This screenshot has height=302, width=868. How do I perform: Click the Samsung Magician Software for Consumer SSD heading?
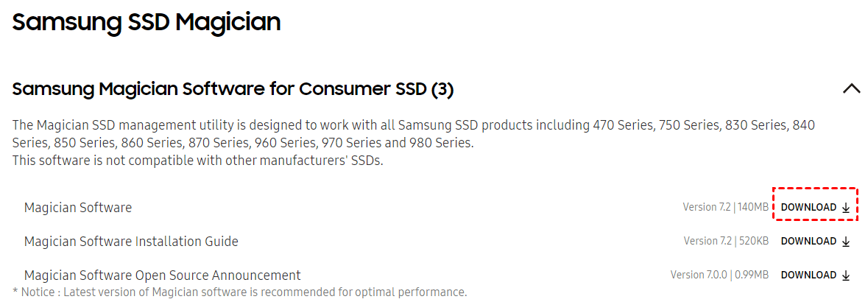click(233, 90)
